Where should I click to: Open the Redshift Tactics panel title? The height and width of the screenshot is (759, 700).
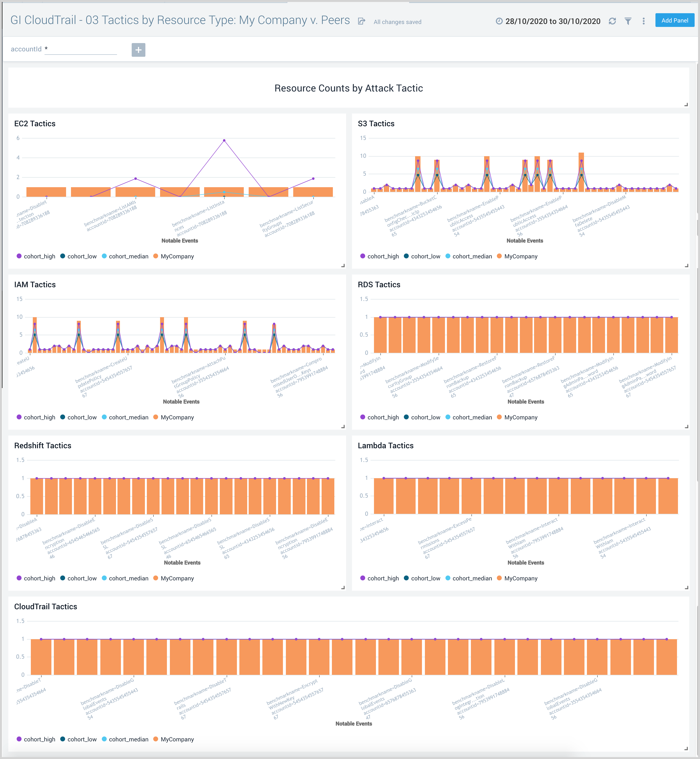coord(42,445)
